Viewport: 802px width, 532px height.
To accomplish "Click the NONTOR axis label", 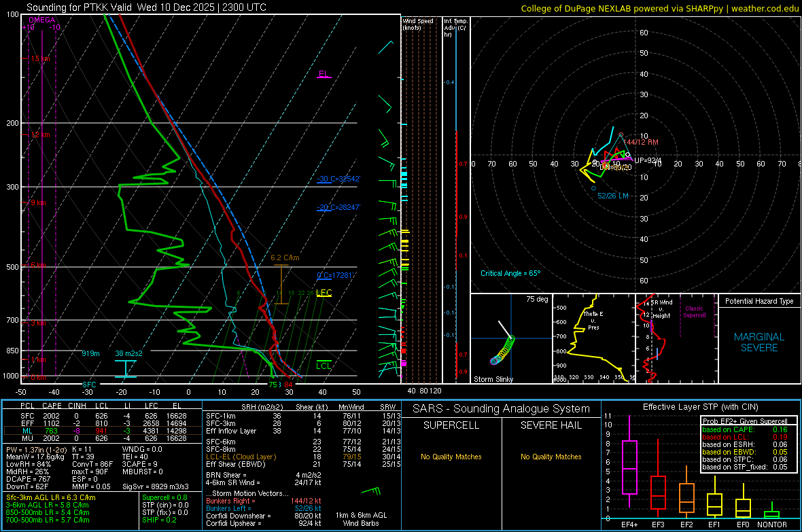I will tap(772, 525).
